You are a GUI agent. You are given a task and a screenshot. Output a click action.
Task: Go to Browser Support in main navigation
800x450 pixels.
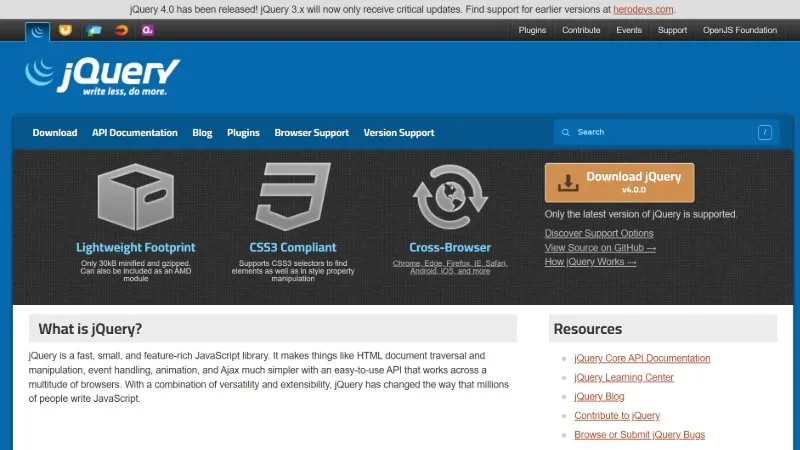tap(312, 133)
